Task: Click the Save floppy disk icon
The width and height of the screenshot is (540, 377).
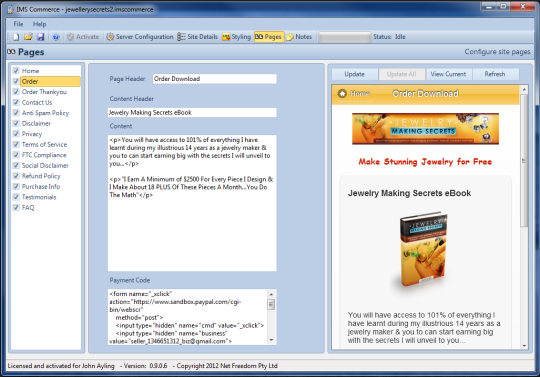Action: tap(41, 37)
